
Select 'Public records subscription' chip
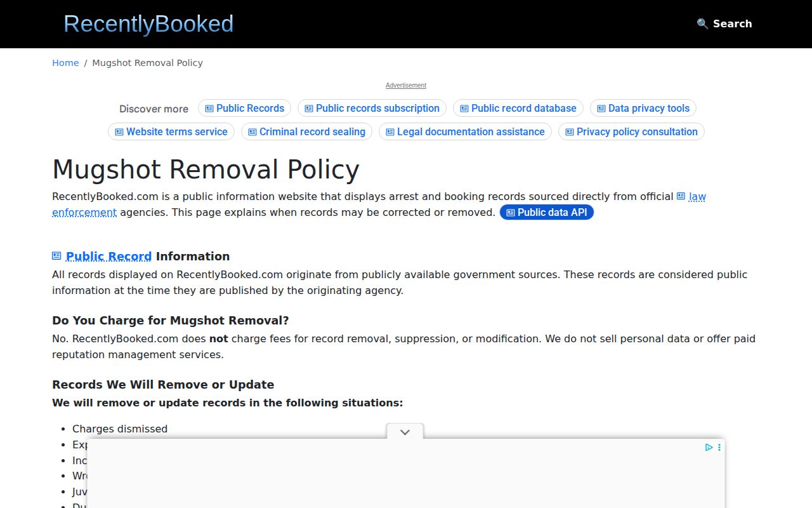(372, 108)
